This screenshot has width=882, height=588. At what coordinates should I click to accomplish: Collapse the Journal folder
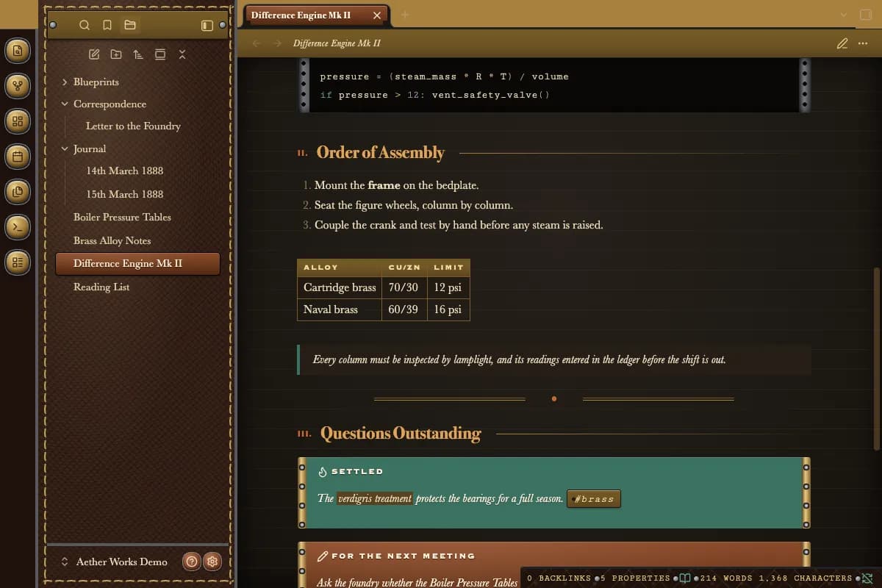coord(65,148)
